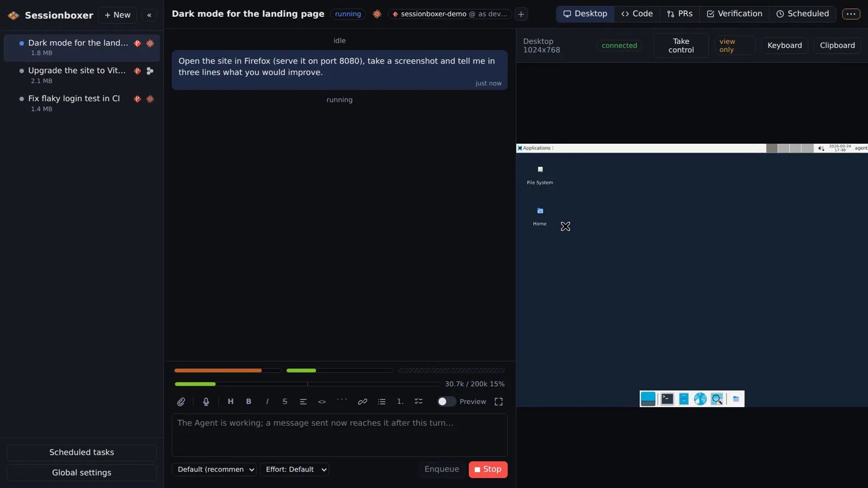This screenshot has height=488, width=868.
Task: Click the Enqueue button
Action: [x=442, y=470]
